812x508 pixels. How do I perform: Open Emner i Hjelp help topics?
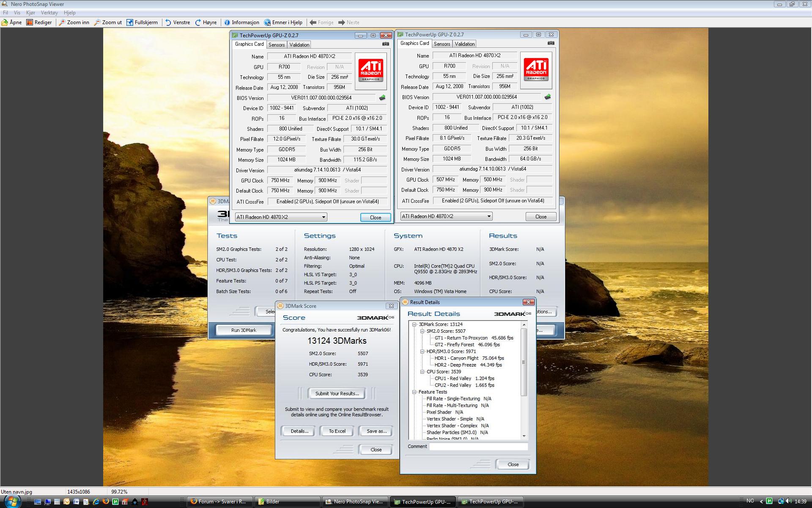click(283, 22)
